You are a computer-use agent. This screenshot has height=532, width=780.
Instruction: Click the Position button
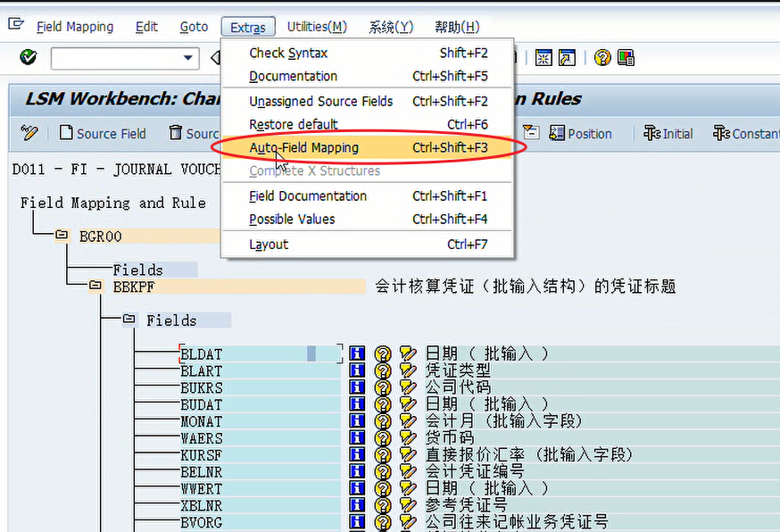coord(580,132)
